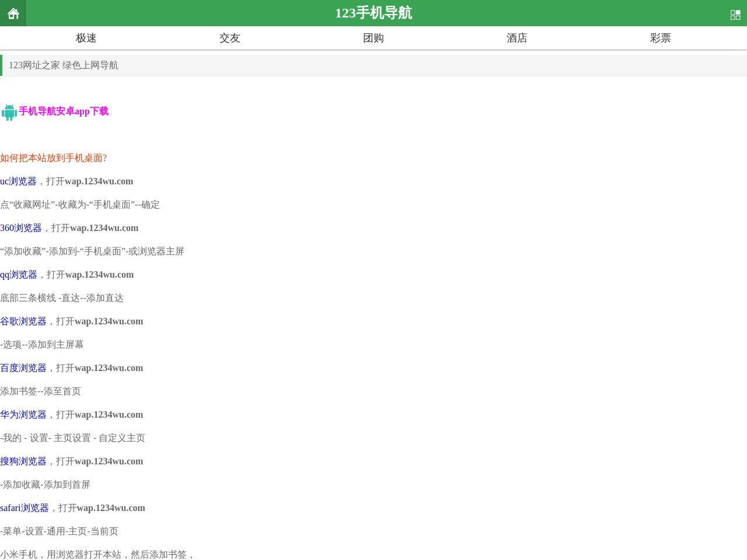Open the uc浏览器 link
This screenshot has height=560, width=747.
[18, 181]
